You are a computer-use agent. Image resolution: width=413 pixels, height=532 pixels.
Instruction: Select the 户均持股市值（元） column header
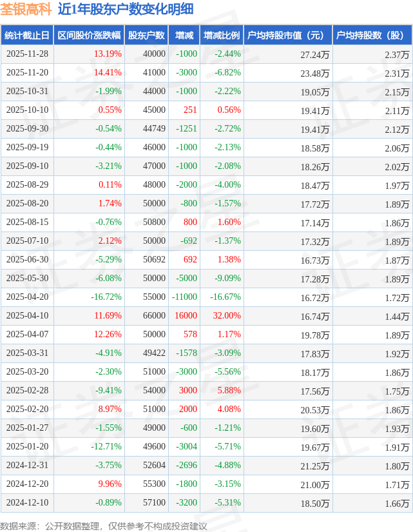coord(287,35)
